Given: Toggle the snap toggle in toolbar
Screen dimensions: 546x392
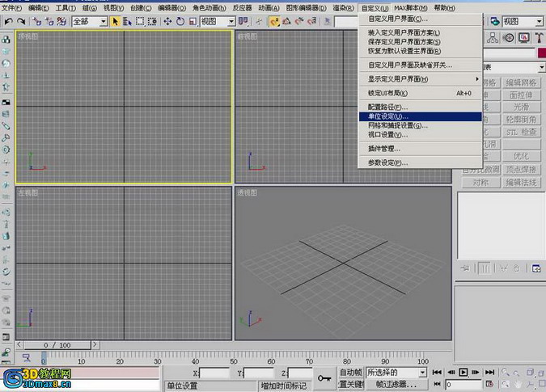Looking at the screenshot, I should [274, 22].
